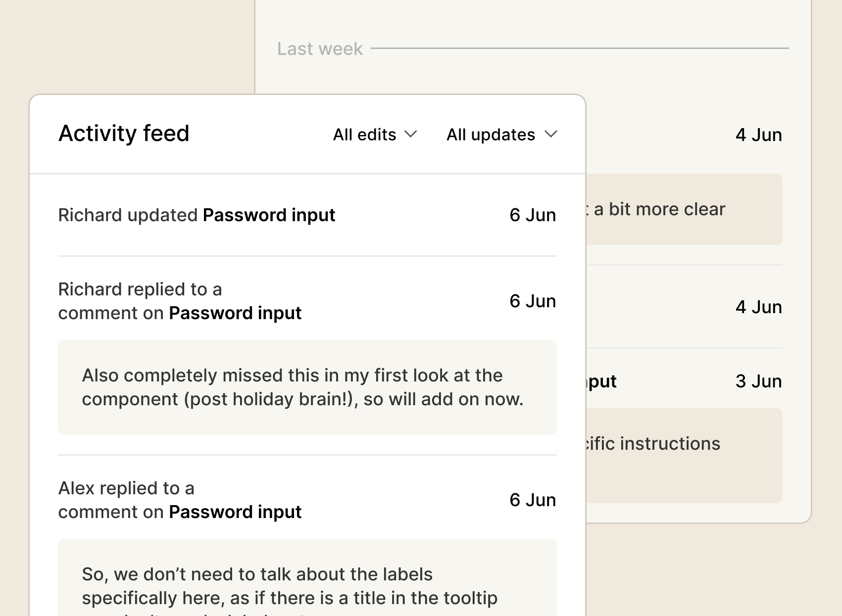Screen dimensions: 842x616
Task: Select the "a bit more clear" comment box
Action: tap(683, 209)
